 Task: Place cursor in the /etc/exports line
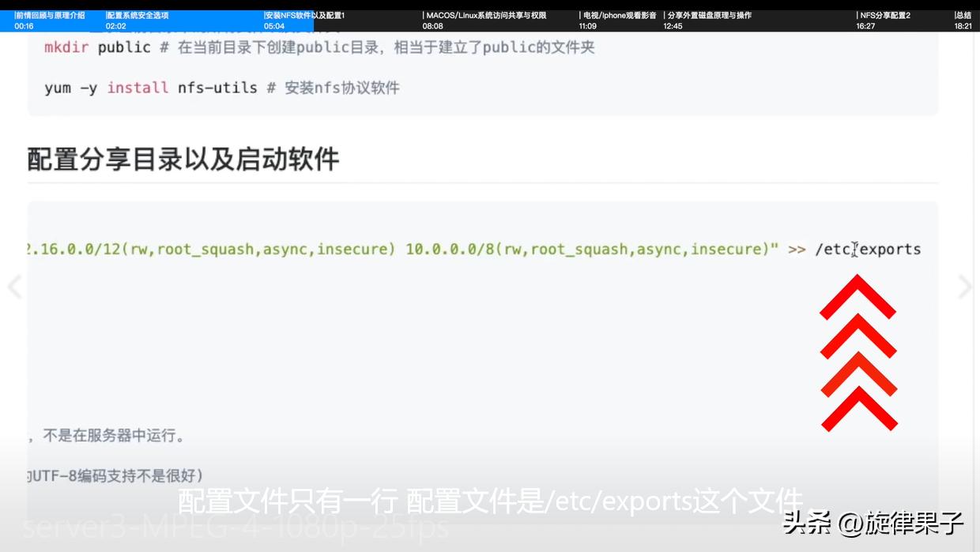point(854,249)
